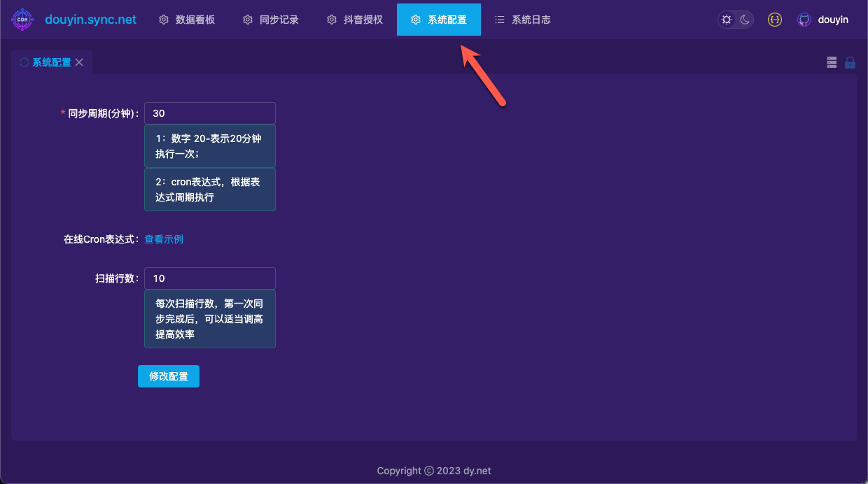Open the 抖音授权 navigation tab
Viewport: 868px width, 484px height.
(x=361, y=20)
